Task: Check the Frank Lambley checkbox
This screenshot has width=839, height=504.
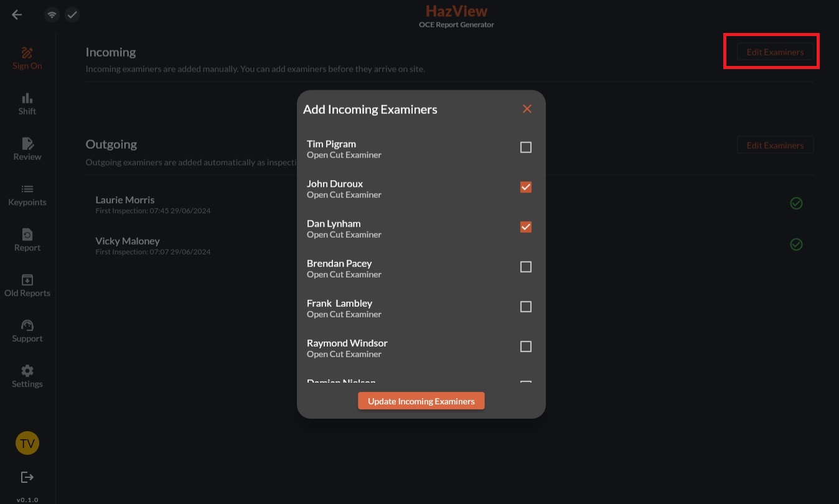Action: pos(526,307)
